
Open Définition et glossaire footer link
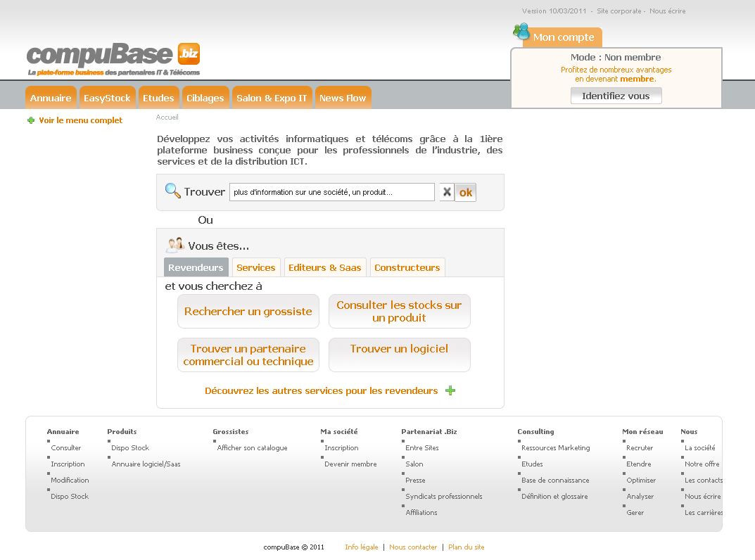pos(554,497)
